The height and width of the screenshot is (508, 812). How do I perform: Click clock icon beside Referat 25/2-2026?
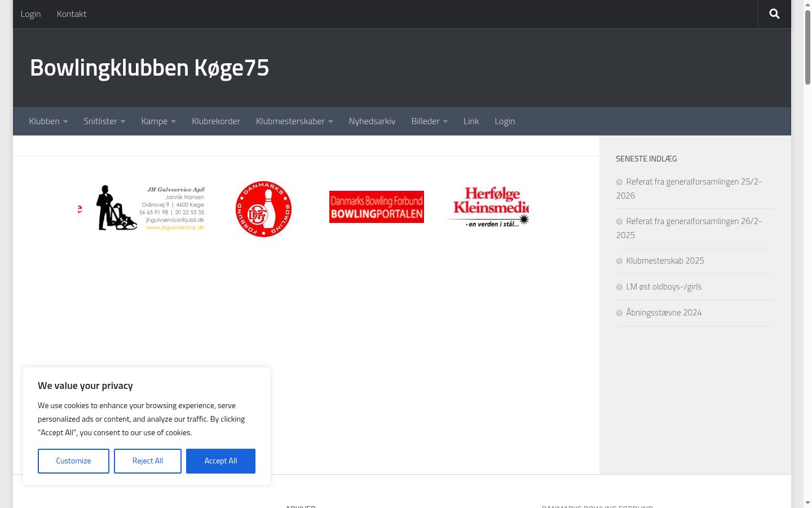(619, 182)
